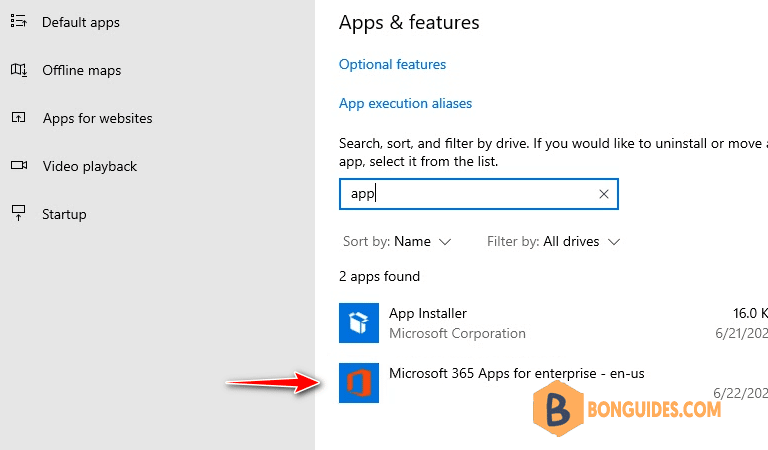Open the Startup settings page

pyautogui.click(x=64, y=214)
